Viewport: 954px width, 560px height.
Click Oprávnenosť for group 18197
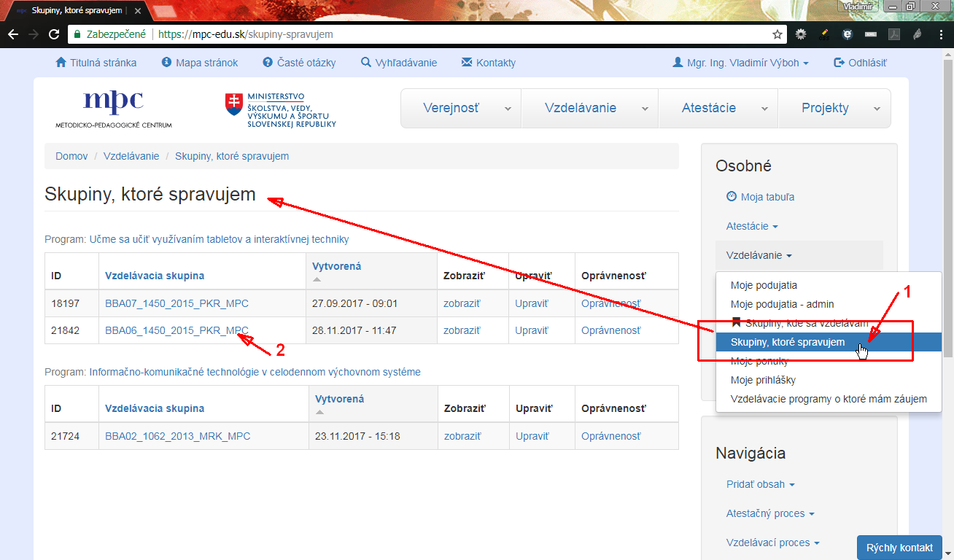tap(610, 303)
